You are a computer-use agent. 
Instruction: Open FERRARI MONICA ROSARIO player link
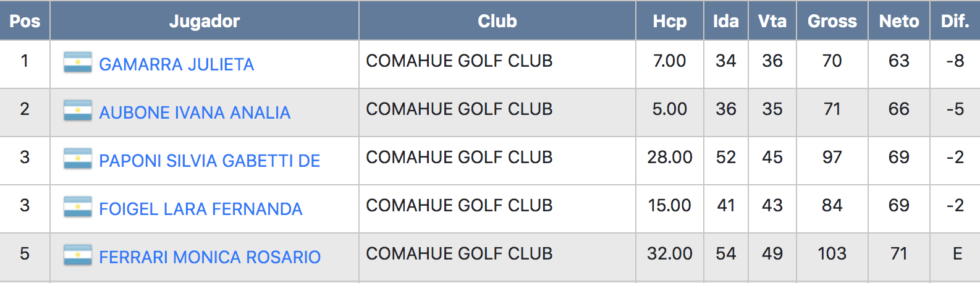coord(210,257)
